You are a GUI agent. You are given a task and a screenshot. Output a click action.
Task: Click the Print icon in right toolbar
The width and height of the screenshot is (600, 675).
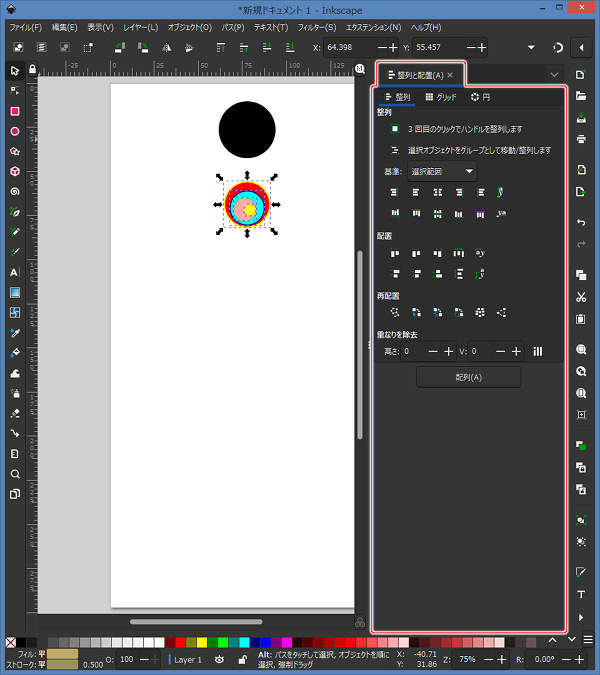pos(581,139)
